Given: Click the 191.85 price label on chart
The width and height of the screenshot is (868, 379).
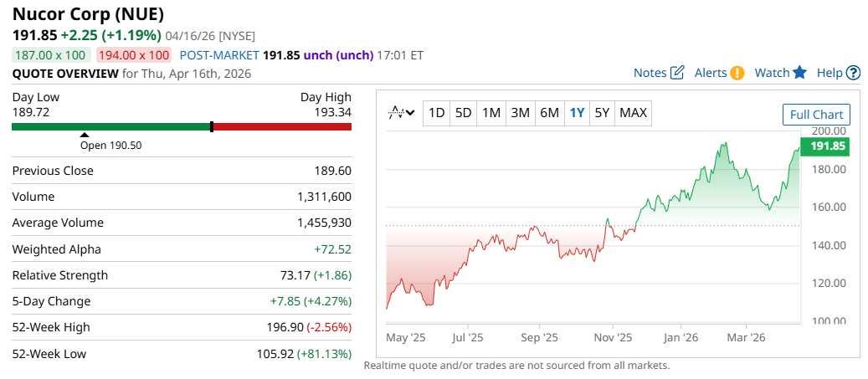Looking at the screenshot, I should tap(824, 146).
